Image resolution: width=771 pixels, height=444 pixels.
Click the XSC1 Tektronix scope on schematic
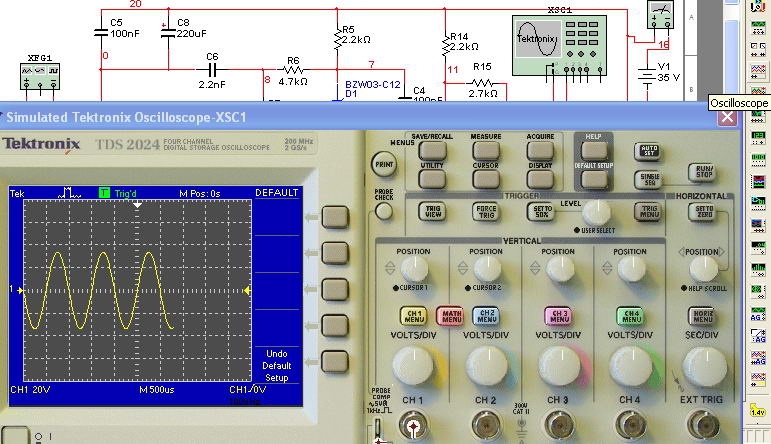click(x=559, y=45)
